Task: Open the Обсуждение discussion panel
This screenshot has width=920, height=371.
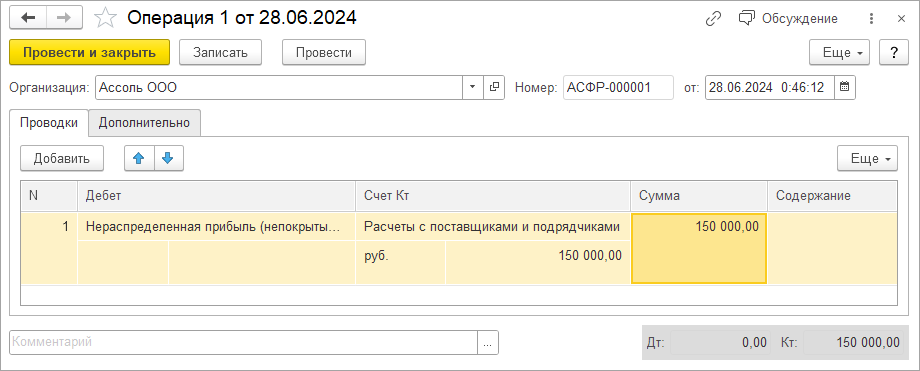Action: coord(788,19)
